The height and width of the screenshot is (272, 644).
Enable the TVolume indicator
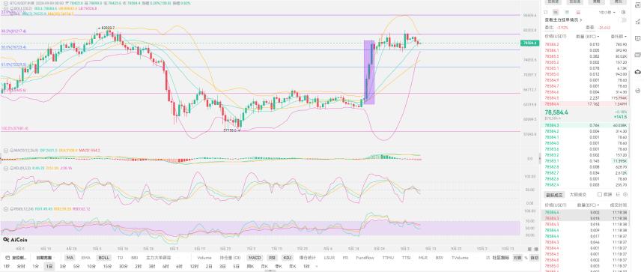coord(460,258)
